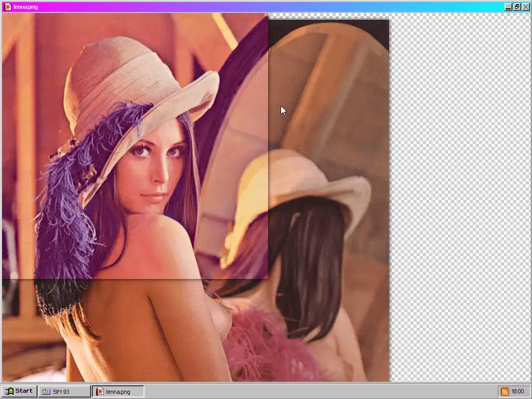This screenshot has width=532, height=399.
Task: Open the Start menu
Action: pos(19,391)
